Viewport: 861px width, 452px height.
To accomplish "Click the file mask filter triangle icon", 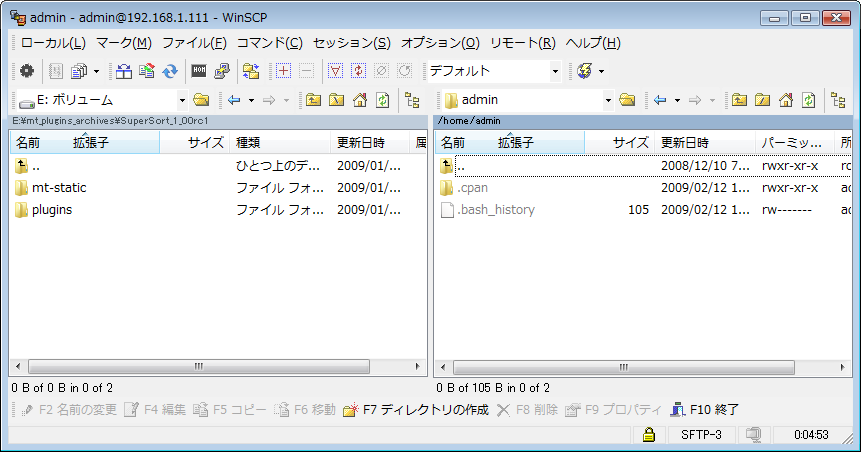I will click(335, 71).
